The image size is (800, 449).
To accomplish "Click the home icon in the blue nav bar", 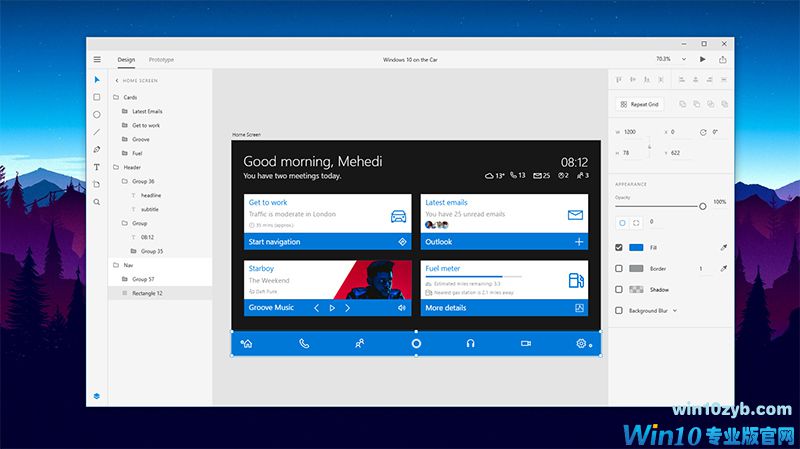I will click(x=246, y=343).
